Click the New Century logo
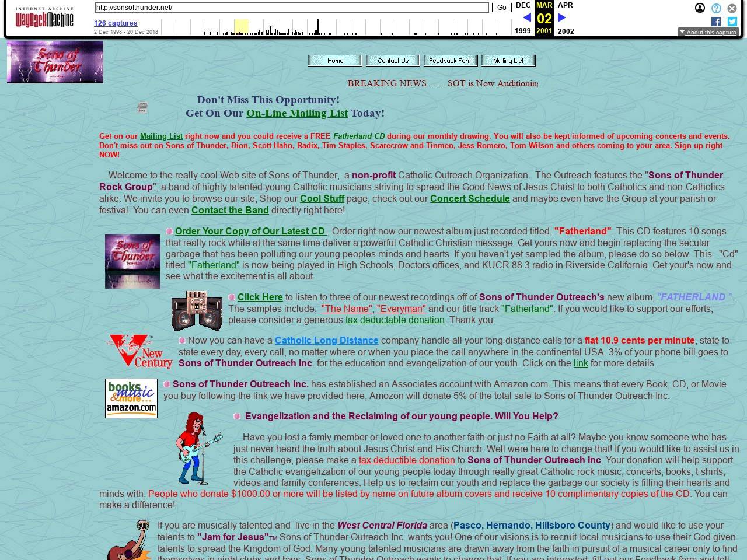 140,351
